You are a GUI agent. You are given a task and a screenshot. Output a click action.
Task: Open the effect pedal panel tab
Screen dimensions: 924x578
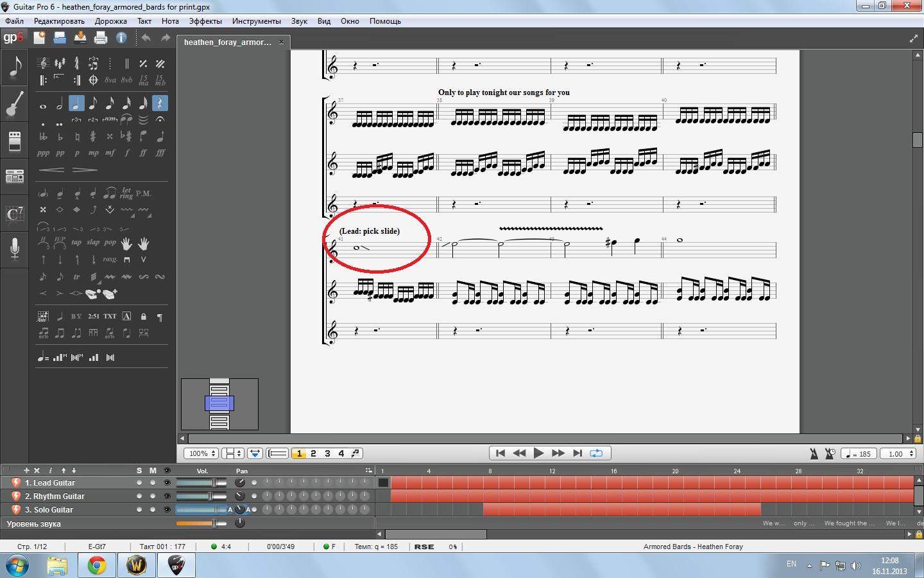coord(15,141)
